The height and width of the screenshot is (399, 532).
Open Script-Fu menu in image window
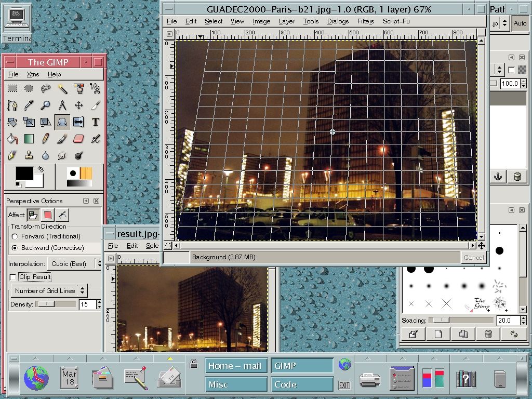pyautogui.click(x=396, y=21)
